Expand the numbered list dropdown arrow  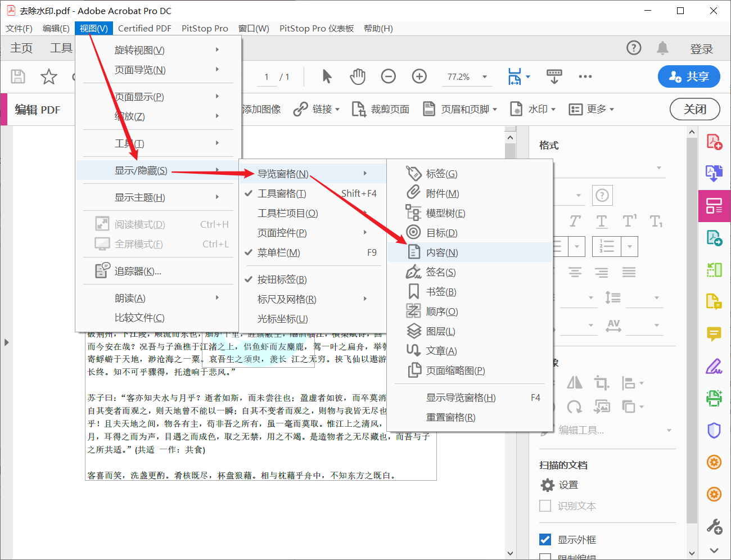pyautogui.click(x=630, y=246)
